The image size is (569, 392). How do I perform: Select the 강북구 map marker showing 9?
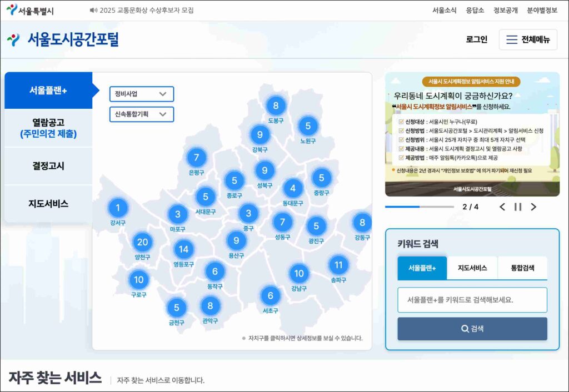[x=260, y=134]
